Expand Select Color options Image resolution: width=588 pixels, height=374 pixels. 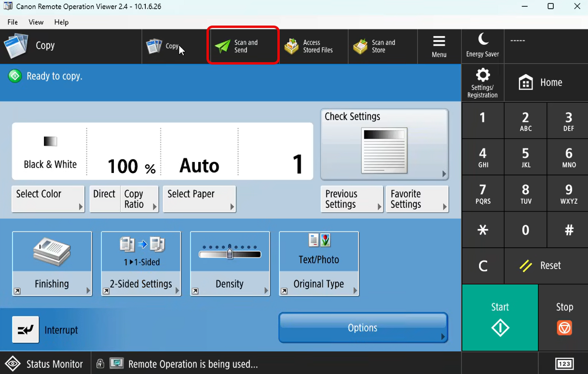pos(48,199)
